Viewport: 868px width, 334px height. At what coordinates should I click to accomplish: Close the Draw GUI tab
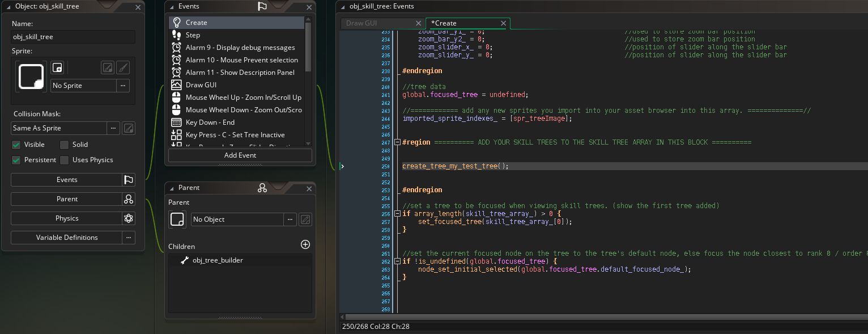[x=418, y=23]
